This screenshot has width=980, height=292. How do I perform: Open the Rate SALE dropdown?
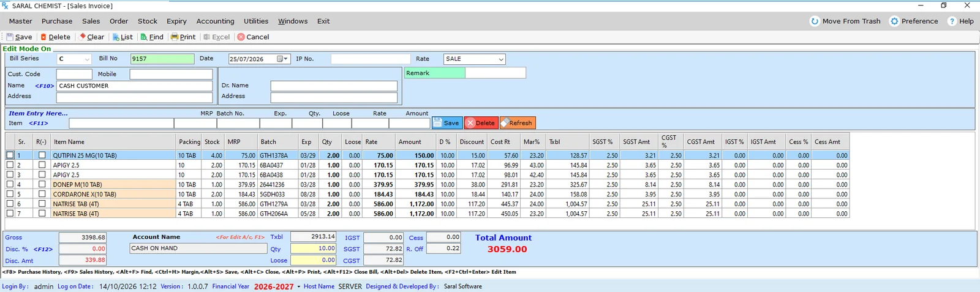500,59
